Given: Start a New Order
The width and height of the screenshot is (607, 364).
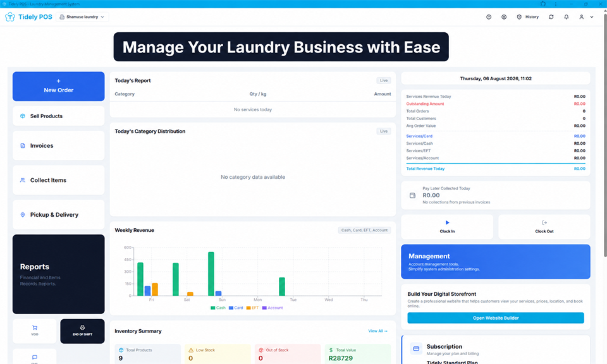Looking at the screenshot, I should point(58,87).
